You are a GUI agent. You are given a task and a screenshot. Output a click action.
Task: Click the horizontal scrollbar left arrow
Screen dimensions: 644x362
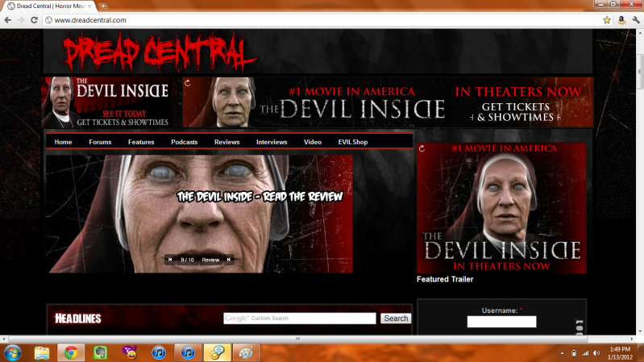4,339
